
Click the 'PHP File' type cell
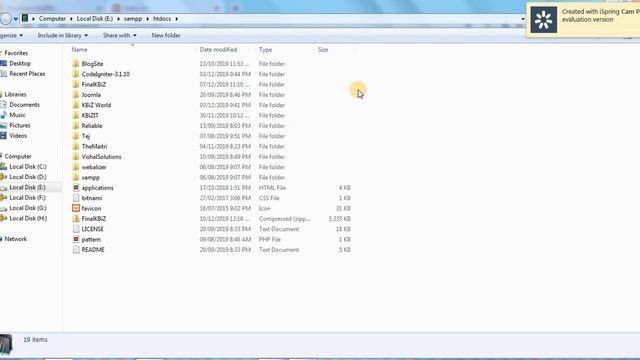tap(270, 240)
